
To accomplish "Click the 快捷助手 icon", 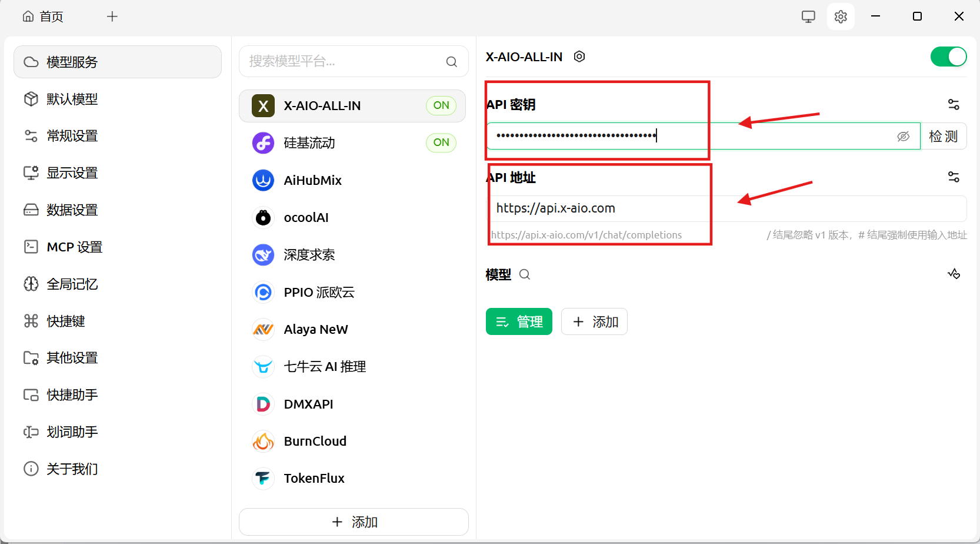I will tap(31, 395).
